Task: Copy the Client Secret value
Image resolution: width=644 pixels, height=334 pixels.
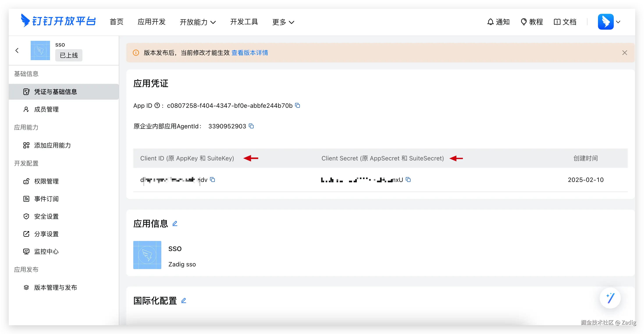Action: [x=408, y=180]
